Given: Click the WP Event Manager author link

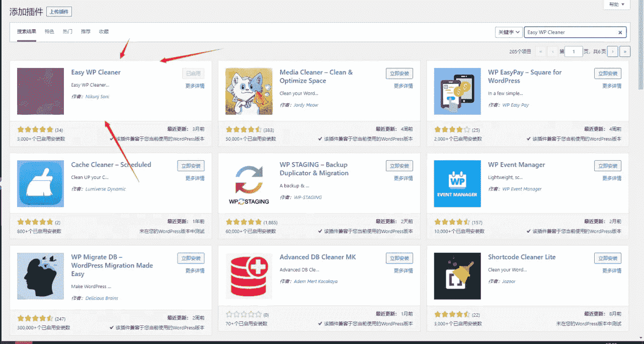Looking at the screenshot, I should click(522, 189).
